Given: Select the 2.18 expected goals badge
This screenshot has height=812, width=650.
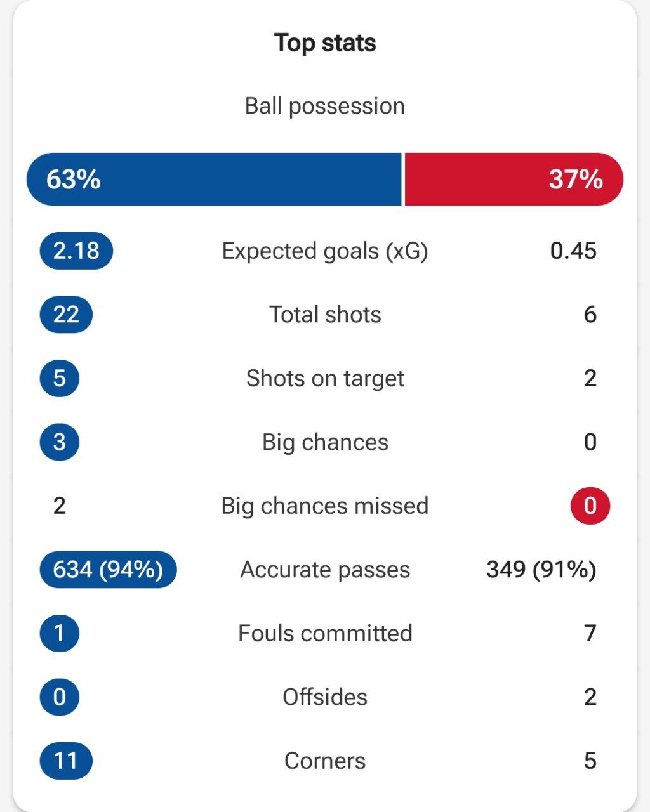Looking at the screenshot, I should pyautogui.click(x=76, y=251).
